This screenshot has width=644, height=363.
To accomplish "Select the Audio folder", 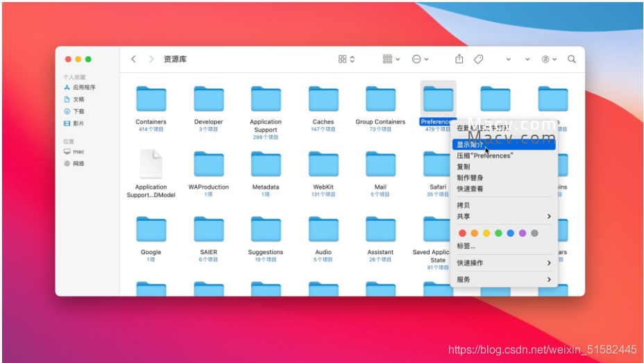I will pos(323,229).
